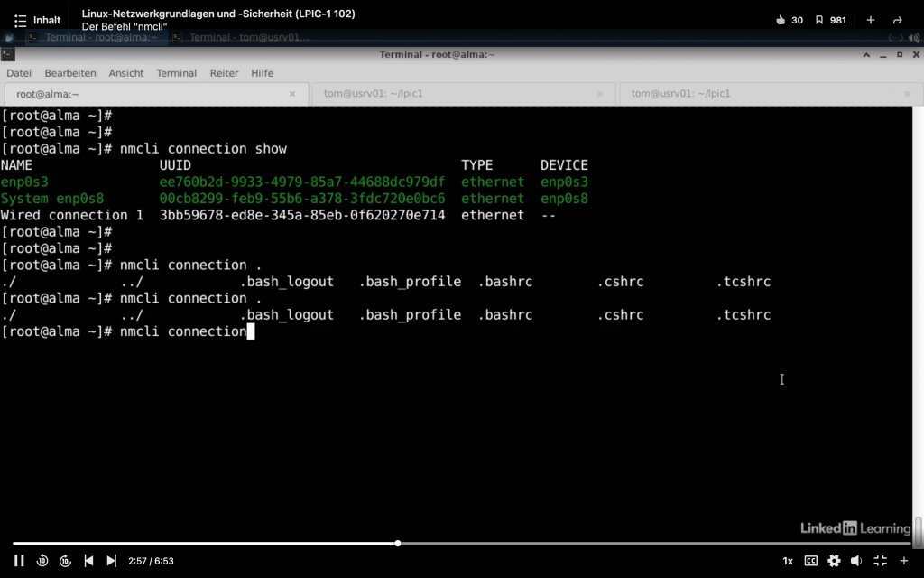Open the Bearbeiten menu in terminal

[69, 73]
